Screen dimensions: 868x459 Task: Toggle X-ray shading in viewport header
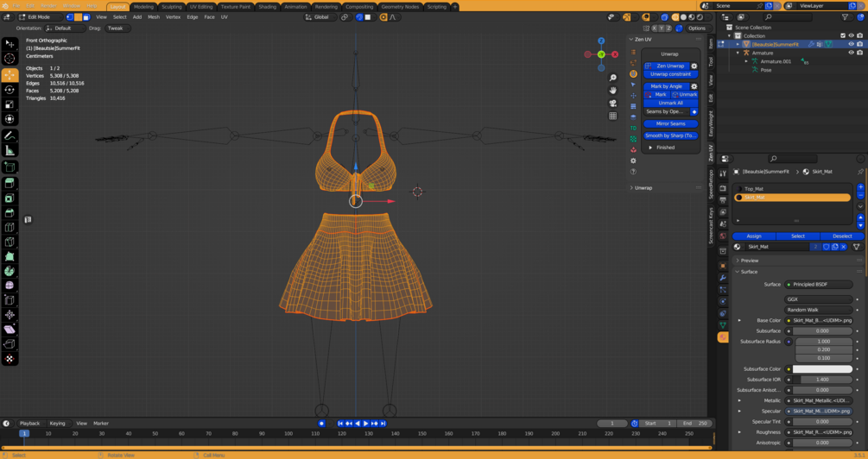click(665, 17)
